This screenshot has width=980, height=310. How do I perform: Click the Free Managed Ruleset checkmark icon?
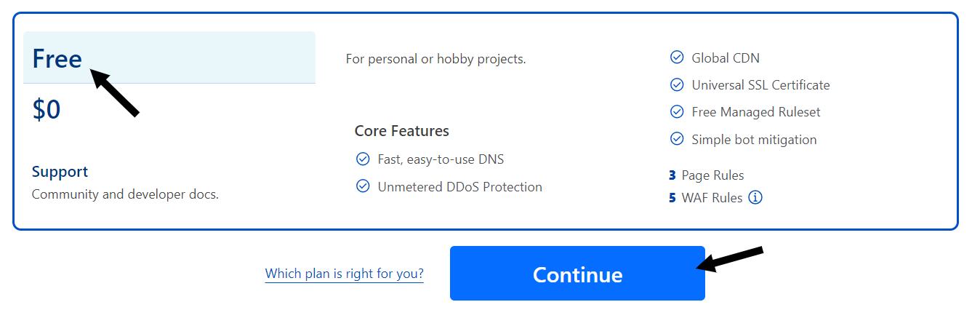[677, 112]
